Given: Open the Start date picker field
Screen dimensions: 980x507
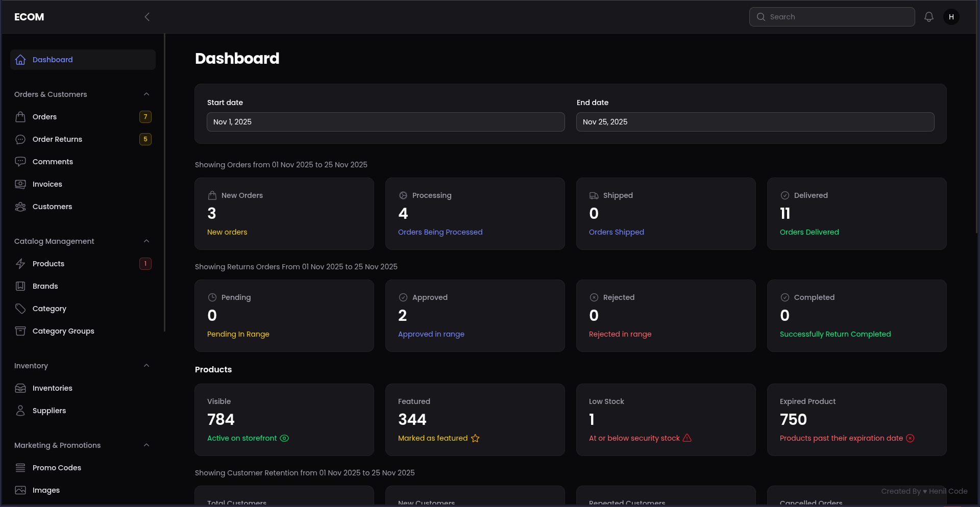Looking at the screenshot, I should pyautogui.click(x=385, y=122).
